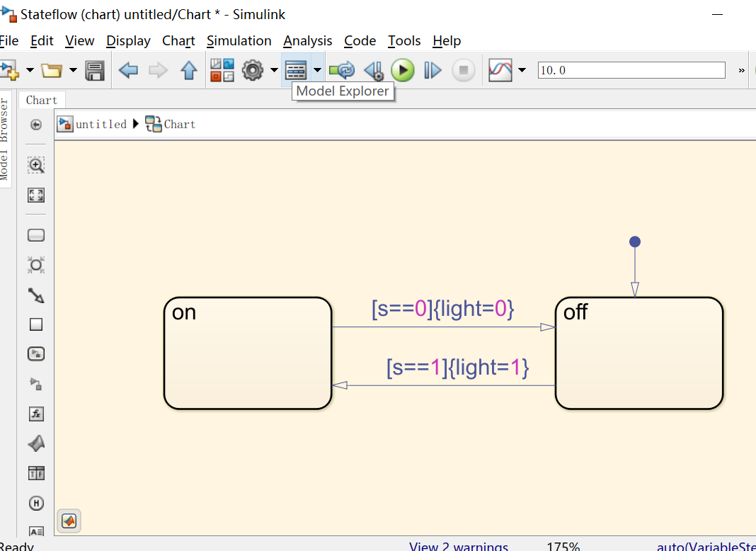Screen dimensions: 756x551
Task: Select the Graphical Function fx tool
Action: click(x=36, y=414)
